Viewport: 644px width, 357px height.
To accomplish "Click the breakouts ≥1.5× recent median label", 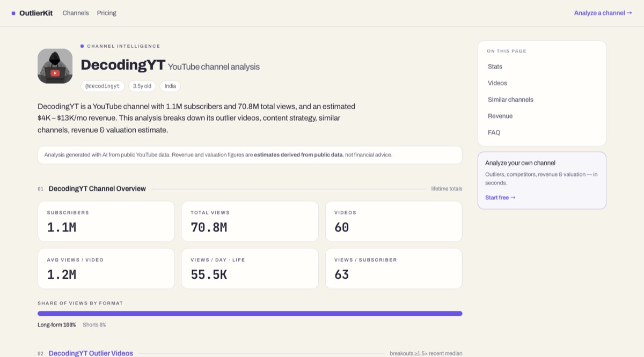I will [x=426, y=353].
